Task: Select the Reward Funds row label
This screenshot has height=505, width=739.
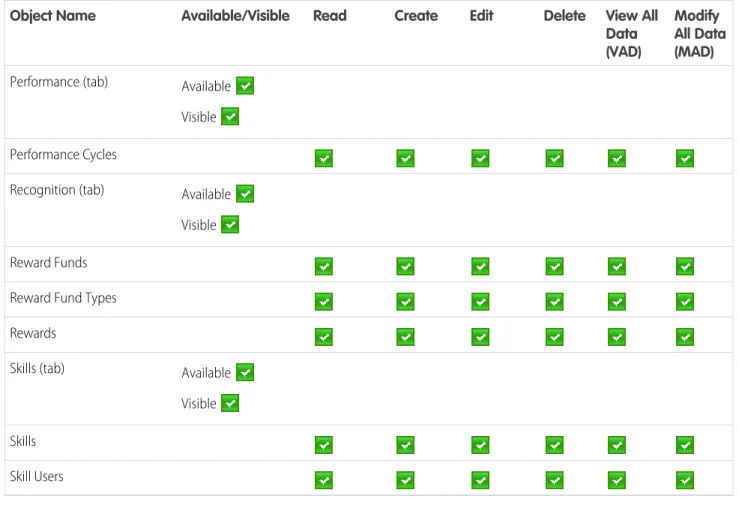Action: click(49, 262)
